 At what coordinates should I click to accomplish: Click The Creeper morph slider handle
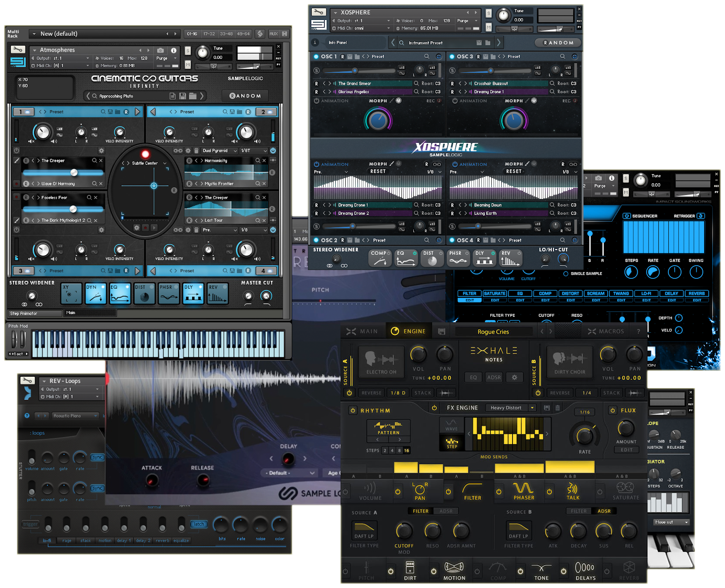click(74, 173)
